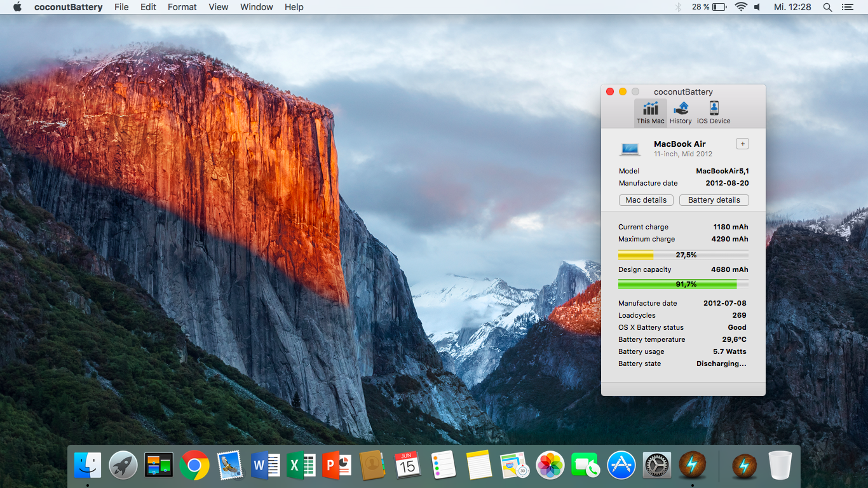The image size is (868, 488).
Task: Open the Edit menu
Action: (148, 7)
